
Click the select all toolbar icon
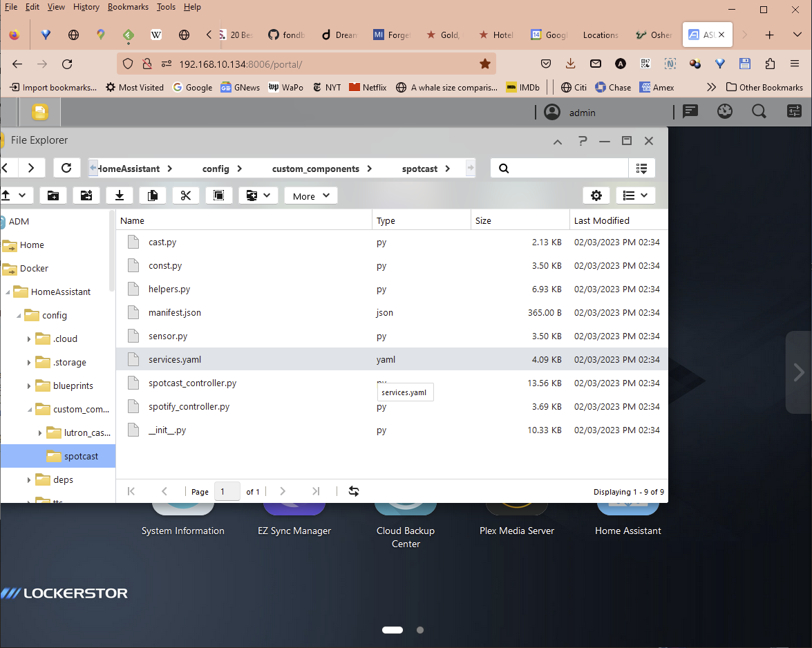pos(219,196)
